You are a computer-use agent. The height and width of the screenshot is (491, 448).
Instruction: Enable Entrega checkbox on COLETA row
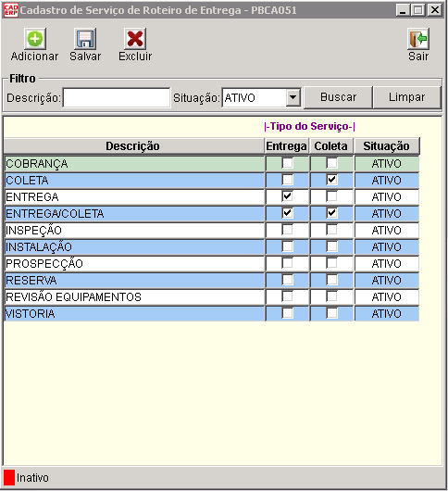tap(287, 180)
